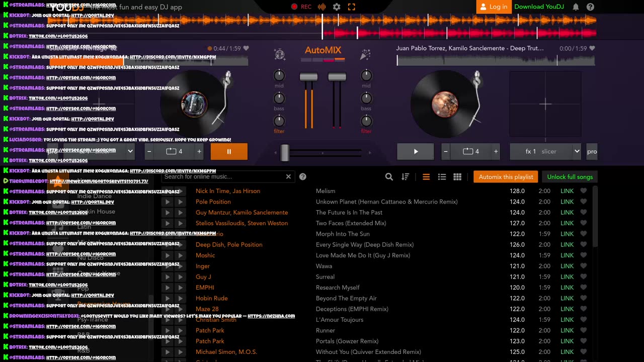644x362 pixels.
Task: Switch playlist to compact list view
Action: [426, 177]
